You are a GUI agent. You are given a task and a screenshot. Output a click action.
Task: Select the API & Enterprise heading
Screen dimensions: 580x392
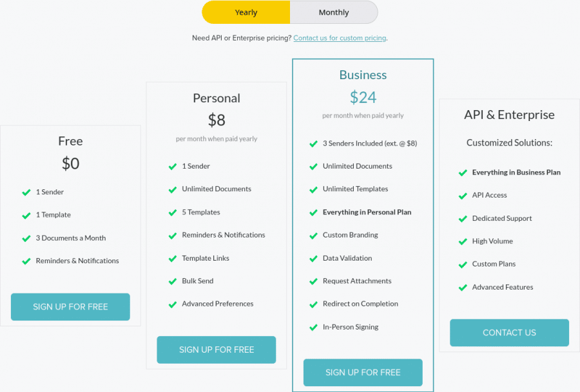coord(509,115)
